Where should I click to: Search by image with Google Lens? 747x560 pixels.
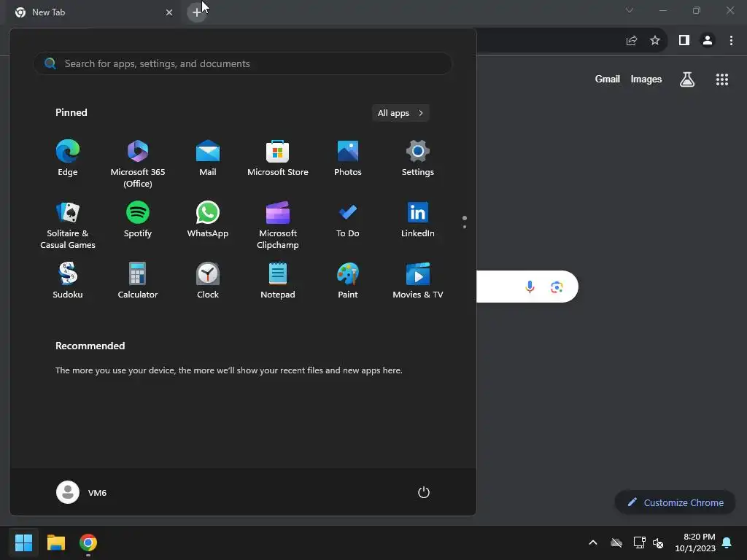pos(557,287)
